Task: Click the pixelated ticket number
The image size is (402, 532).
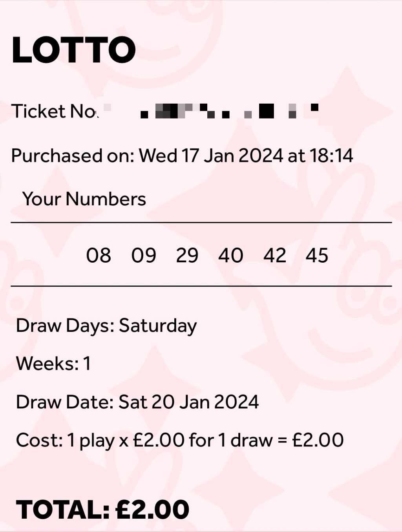Action: (230, 111)
